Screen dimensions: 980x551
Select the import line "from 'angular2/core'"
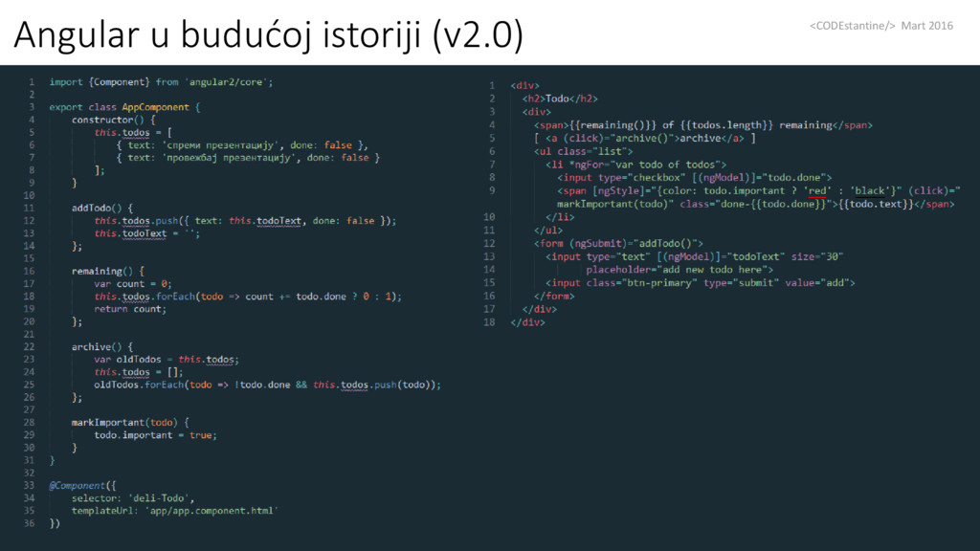click(214, 82)
